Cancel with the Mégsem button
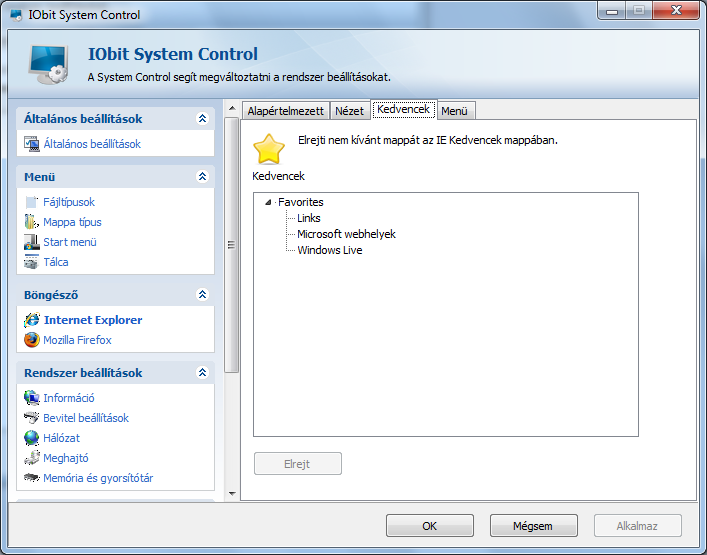 tap(533, 526)
